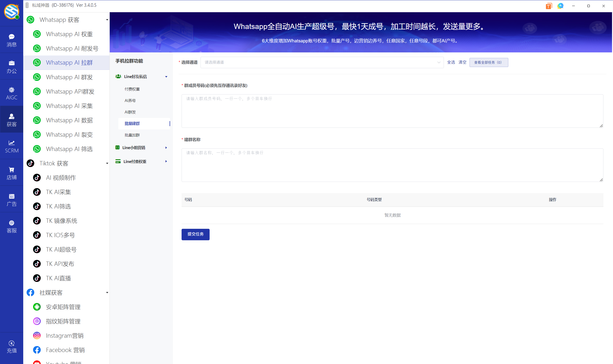Screen dimensions: 613x364
Task: Click the AI assistant icon in title bar
Action: [x=560, y=6]
